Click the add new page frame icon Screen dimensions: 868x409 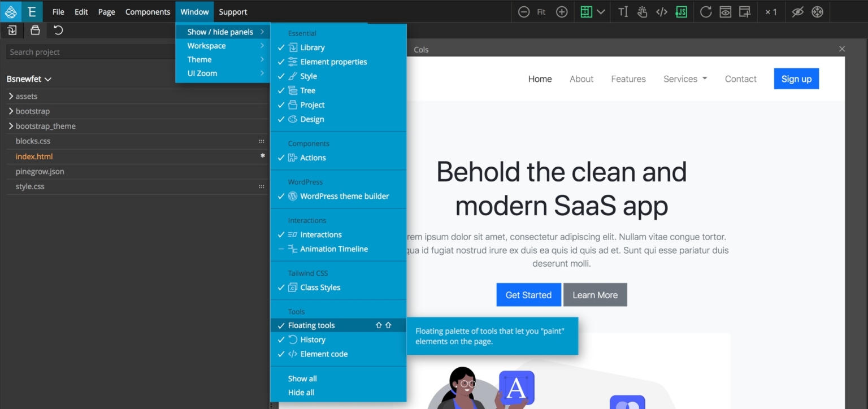[x=744, y=11]
